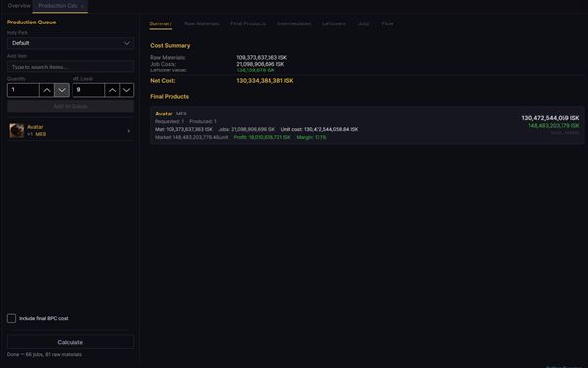Open the Jobs tab
Viewport: 588px width, 368px height.
pos(364,23)
